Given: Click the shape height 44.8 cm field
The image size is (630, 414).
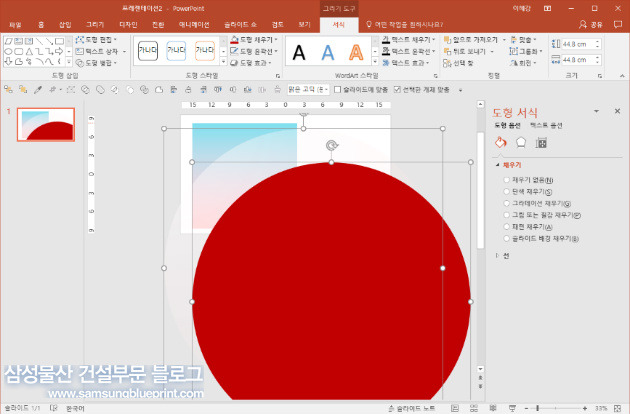Looking at the screenshot, I should (577, 44).
